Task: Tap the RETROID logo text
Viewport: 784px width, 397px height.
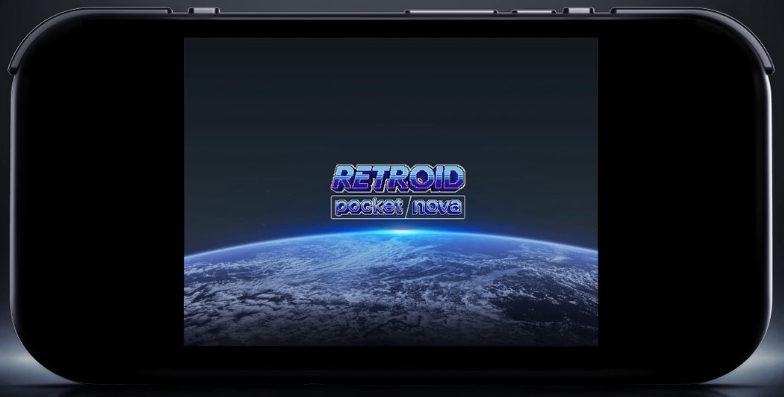Action: click(x=398, y=178)
